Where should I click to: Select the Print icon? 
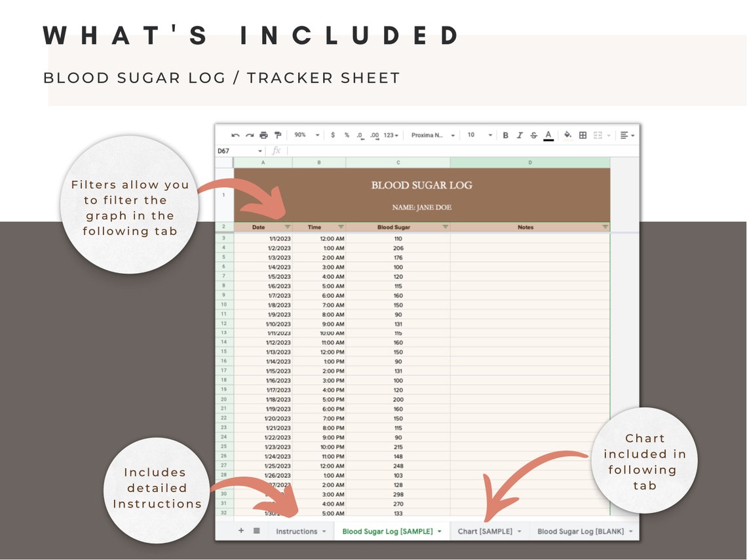click(263, 135)
